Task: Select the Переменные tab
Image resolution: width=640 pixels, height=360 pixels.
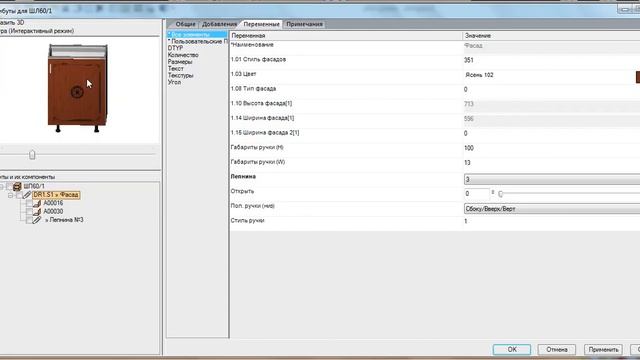Action: pyautogui.click(x=261, y=24)
